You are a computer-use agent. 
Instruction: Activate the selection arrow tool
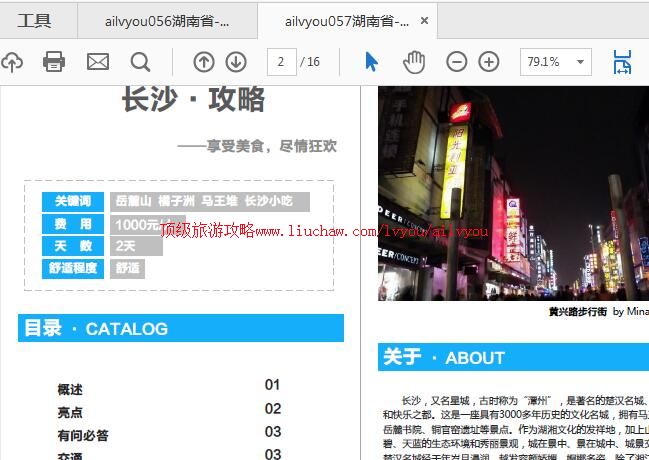(x=372, y=62)
